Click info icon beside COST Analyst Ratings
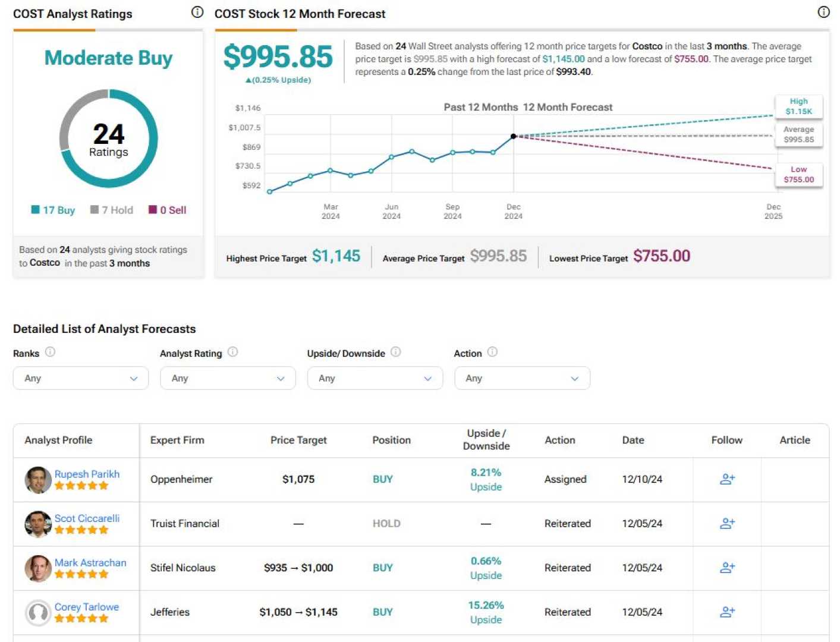The width and height of the screenshot is (840, 642). (197, 12)
